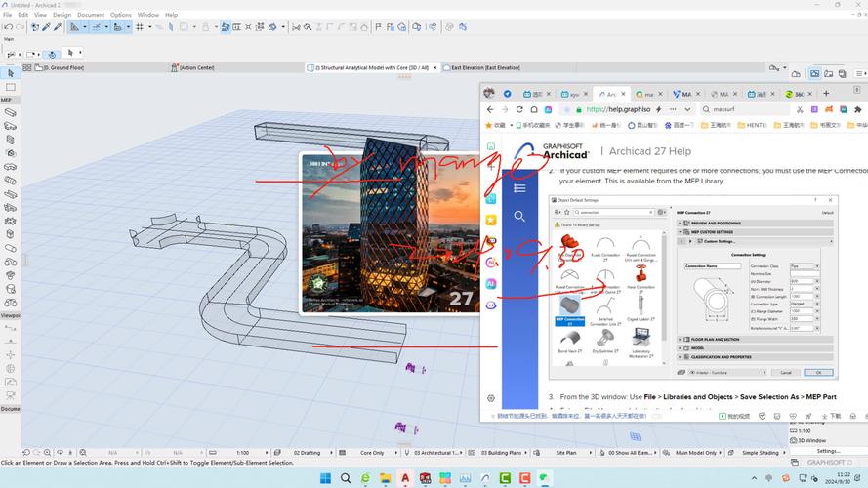Open the 02 Drafting layer combination dropdown
Screen dimensions: 868x488
click(x=308, y=453)
